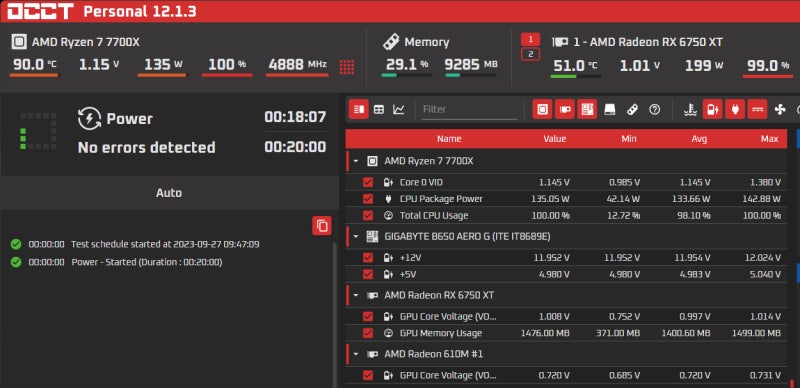Toggle the motherboard sensor filter icon
Viewport: 800px width, 388px height.
pyautogui.click(x=587, y=109)
